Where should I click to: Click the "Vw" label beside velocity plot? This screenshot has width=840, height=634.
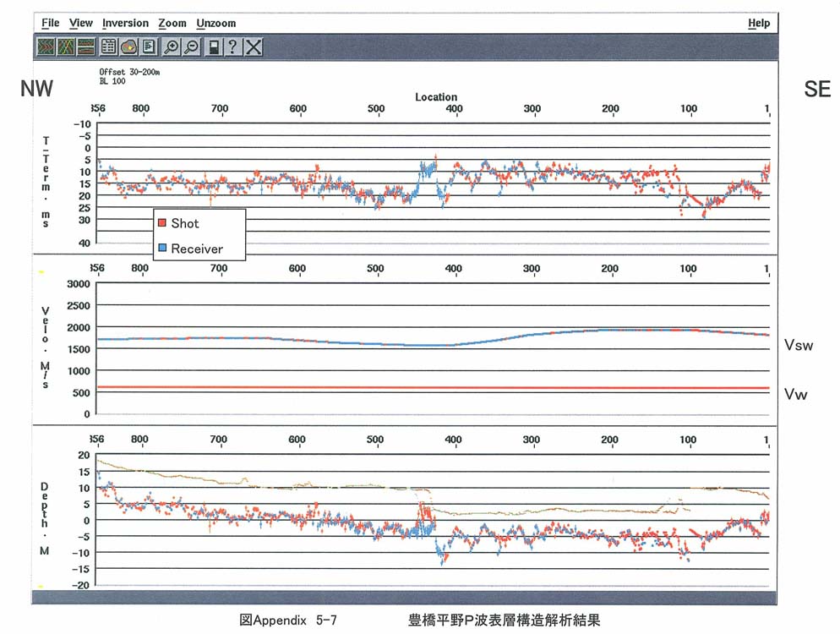(795, 395)
